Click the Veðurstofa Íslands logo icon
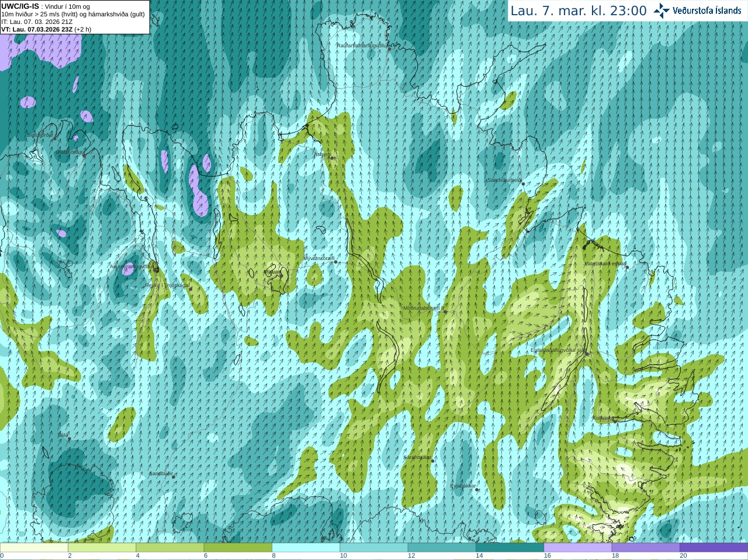The width and height of the screenshot is (748, 560). point(662,11)
